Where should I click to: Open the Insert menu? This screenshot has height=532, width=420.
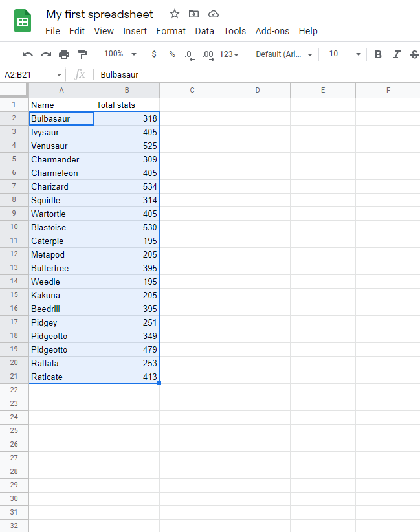[x=135, y=31]
